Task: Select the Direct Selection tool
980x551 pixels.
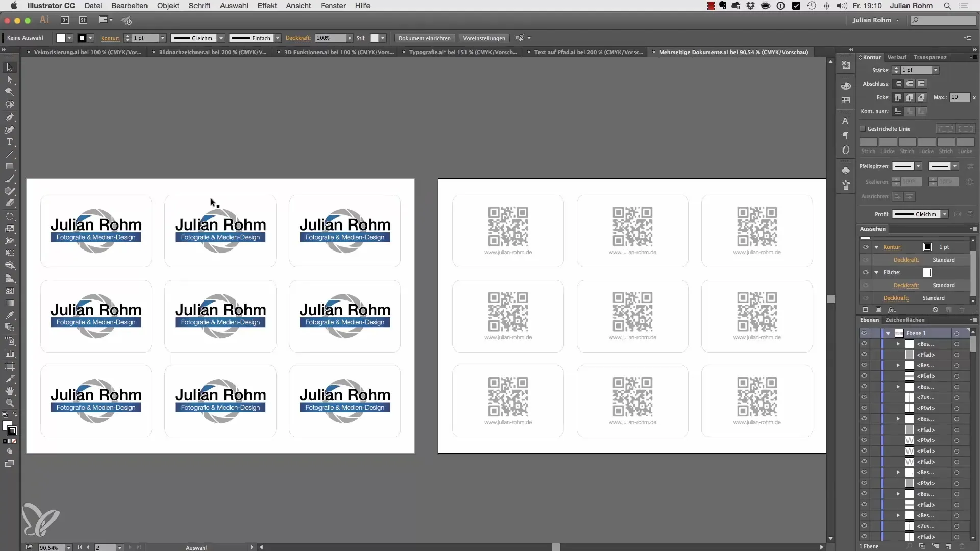Action: (x=9, y=80)
